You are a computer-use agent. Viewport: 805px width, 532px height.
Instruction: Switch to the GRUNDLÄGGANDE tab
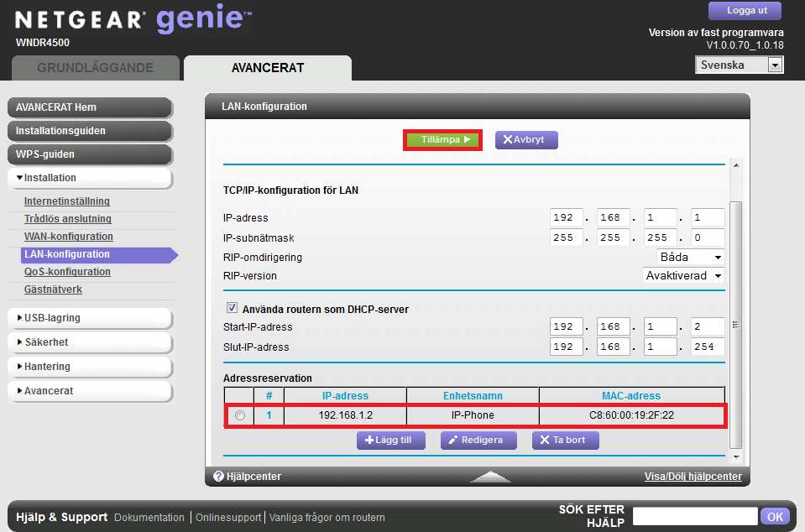point(96,68)
